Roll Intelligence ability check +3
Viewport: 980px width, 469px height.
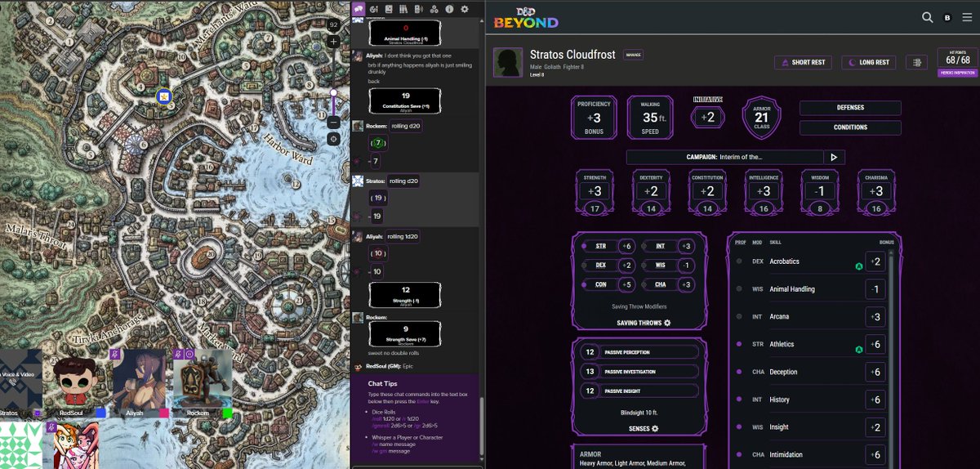pyautogui.click(x=763, y=191)
